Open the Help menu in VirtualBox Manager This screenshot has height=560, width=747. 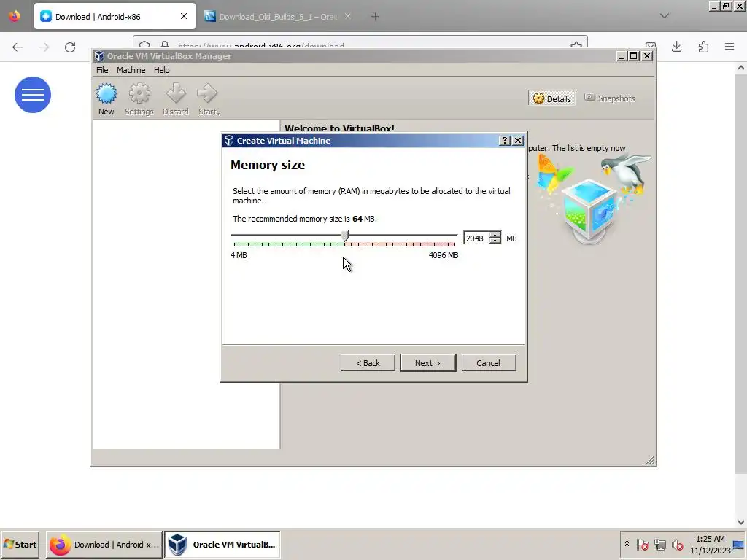pyautogui.click(x=161, y=70)
